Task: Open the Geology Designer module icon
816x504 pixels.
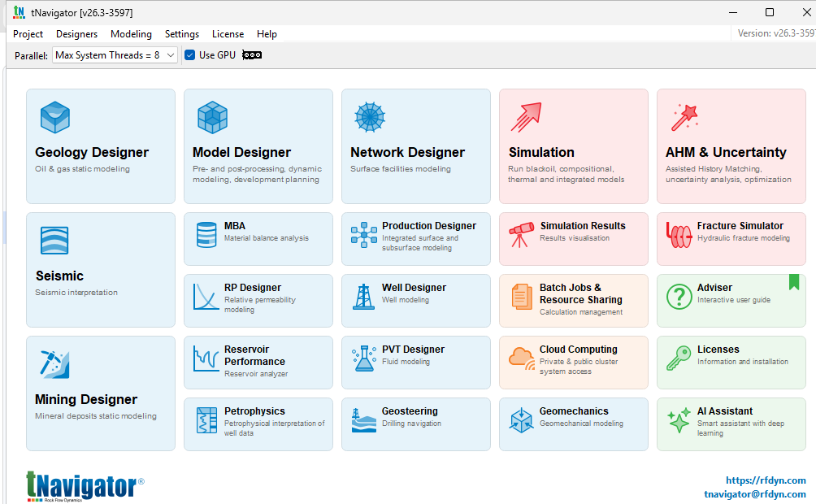Action: [55, 117]
